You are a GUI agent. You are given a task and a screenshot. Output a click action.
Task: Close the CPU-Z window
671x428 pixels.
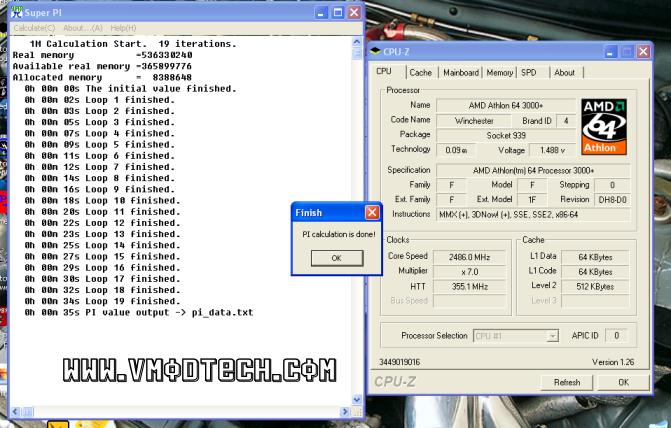643,52
